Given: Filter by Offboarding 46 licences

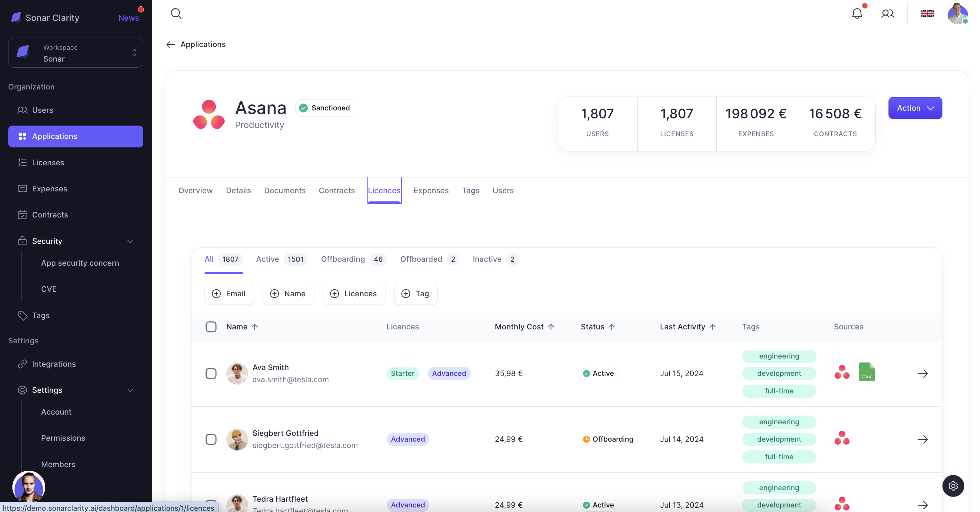Looking at the screenshot, I should click(x=354, y=259).
